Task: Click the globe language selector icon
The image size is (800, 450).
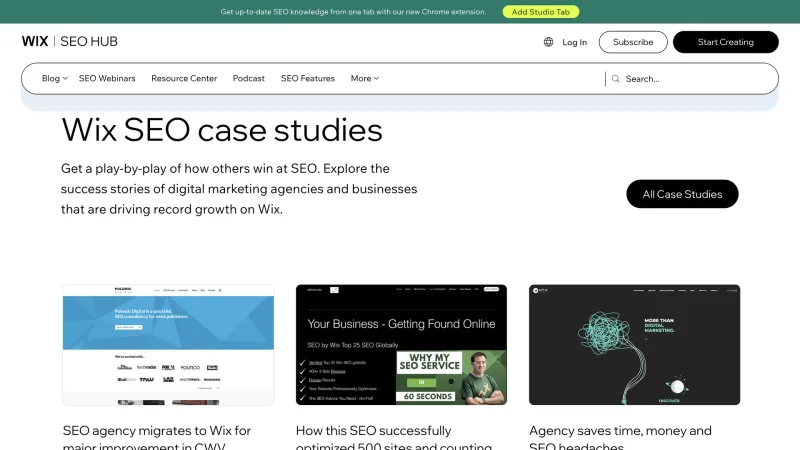Action: tap(548, 42)
